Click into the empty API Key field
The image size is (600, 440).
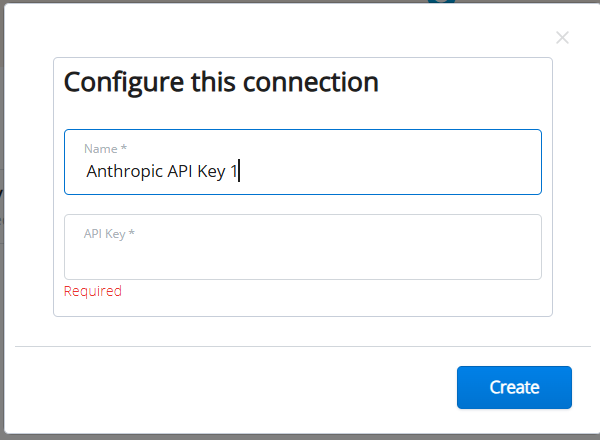tap(302, 256)
